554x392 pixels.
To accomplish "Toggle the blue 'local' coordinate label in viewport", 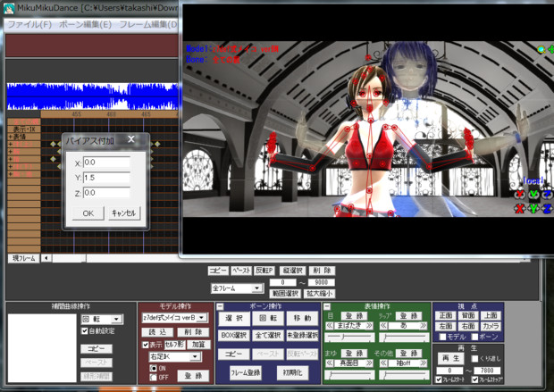I will (533, 180).
